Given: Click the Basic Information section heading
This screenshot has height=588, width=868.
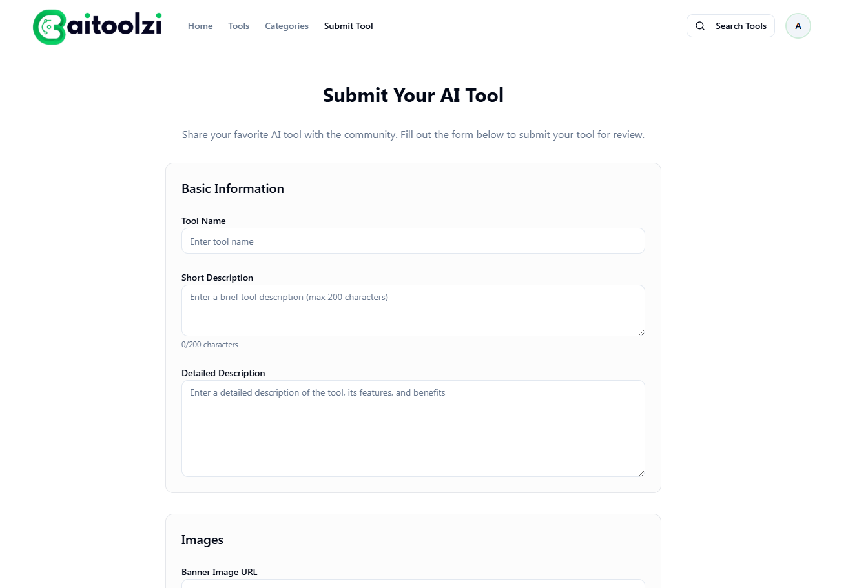Looking at the screenshot, I should [x=232, y=188].
